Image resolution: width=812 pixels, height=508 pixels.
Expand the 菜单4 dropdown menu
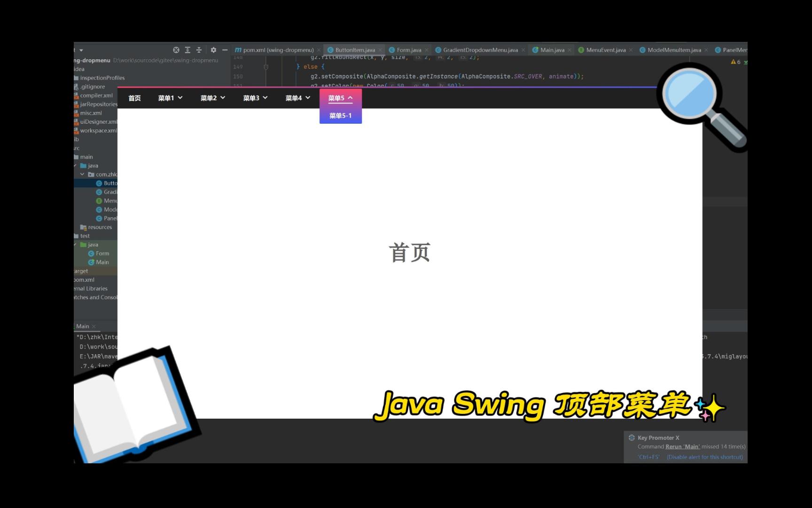(x=298, y=98)
